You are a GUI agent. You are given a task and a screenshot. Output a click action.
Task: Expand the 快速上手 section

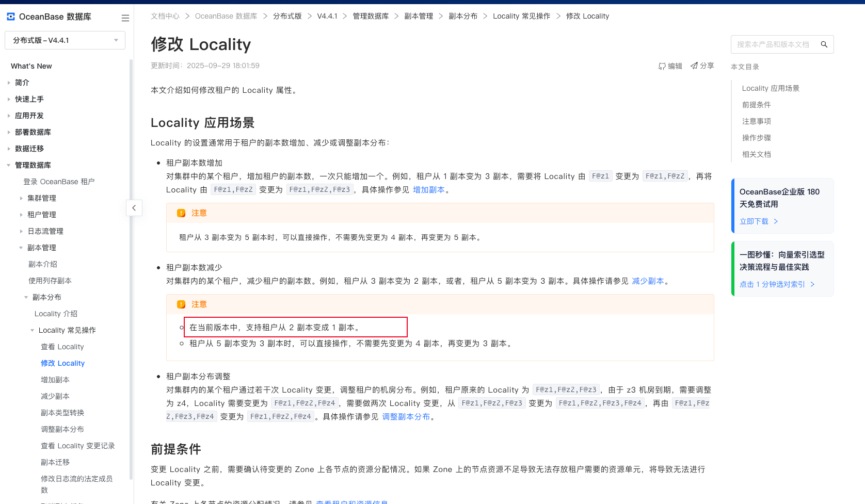pyautogui.click(x=9, y=99)
